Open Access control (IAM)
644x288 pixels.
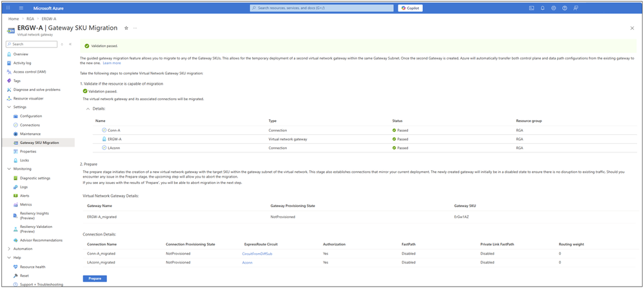click(x=30, y=72)
